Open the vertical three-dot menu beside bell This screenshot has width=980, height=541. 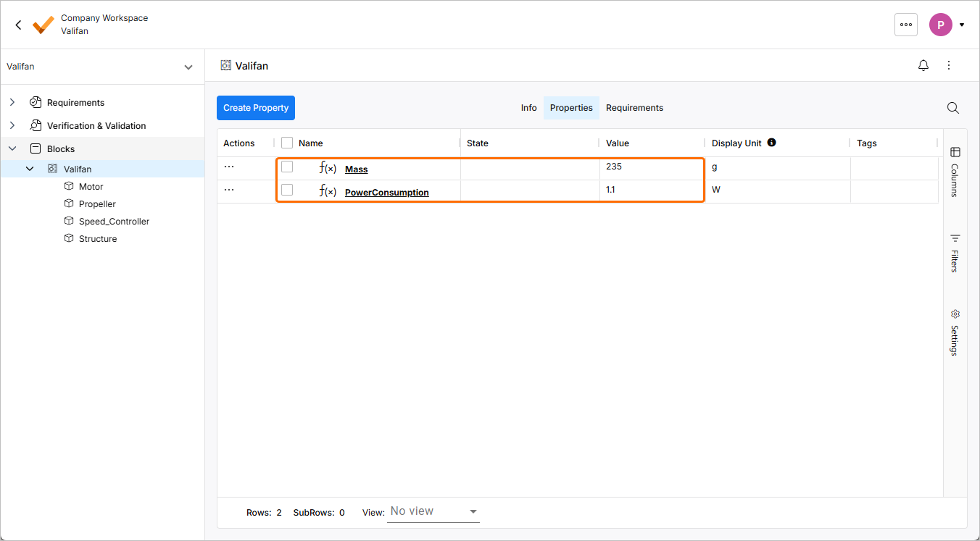pos(949,66)
